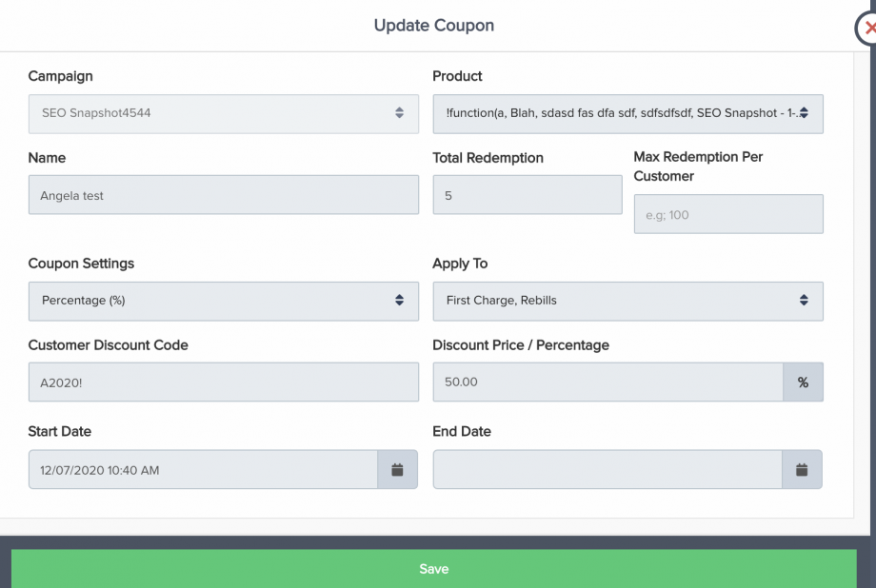Image resolution: width=876 pixels, height=588 pixels.
Task: Click the Start Date text field
Action: [x=203, y=470]
